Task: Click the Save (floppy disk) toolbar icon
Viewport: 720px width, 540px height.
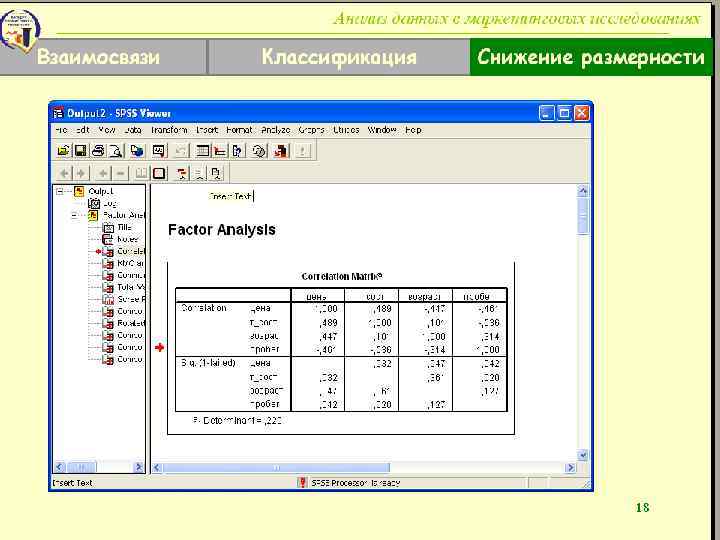Action: pos(80,151)
